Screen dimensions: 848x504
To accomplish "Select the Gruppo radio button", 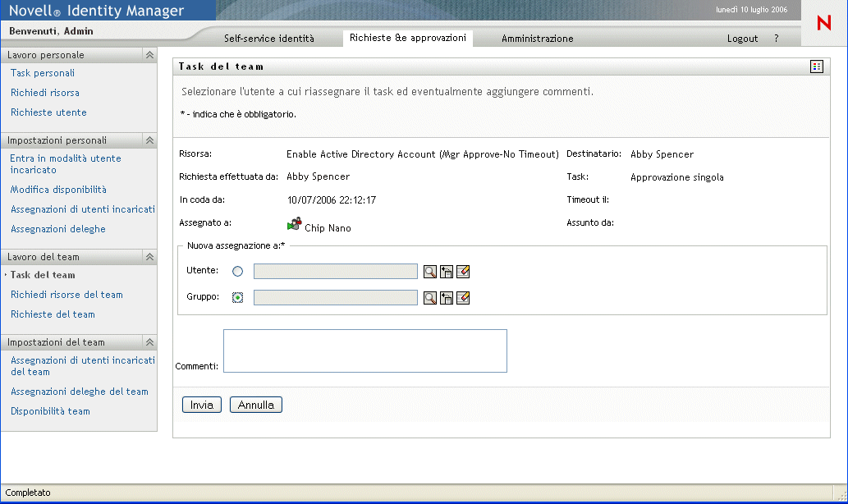I will [x=237, y=297].
